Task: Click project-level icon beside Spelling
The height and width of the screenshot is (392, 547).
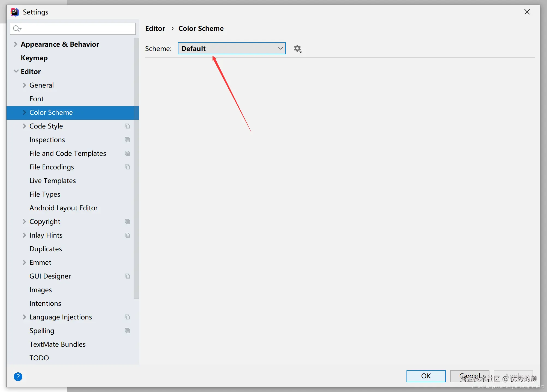Action: (127, 331)
